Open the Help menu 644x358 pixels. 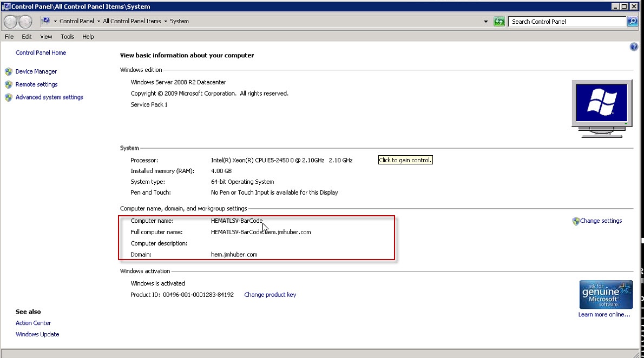click(88, 37)
